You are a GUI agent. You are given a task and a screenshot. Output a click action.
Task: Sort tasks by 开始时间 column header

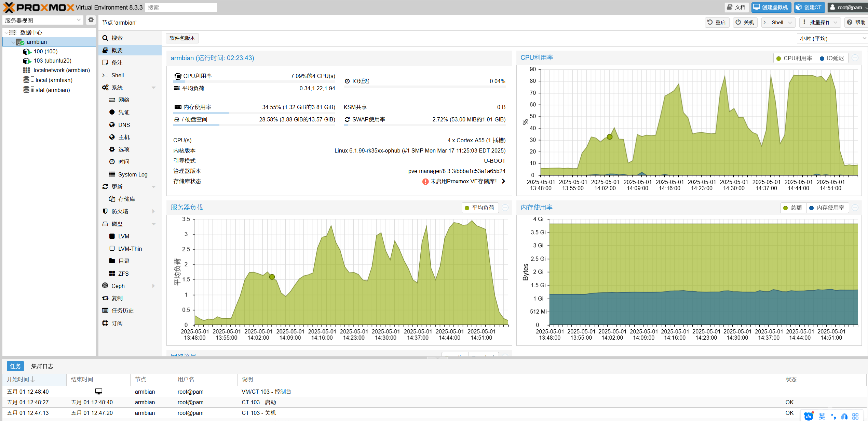(x=34, y=379)
